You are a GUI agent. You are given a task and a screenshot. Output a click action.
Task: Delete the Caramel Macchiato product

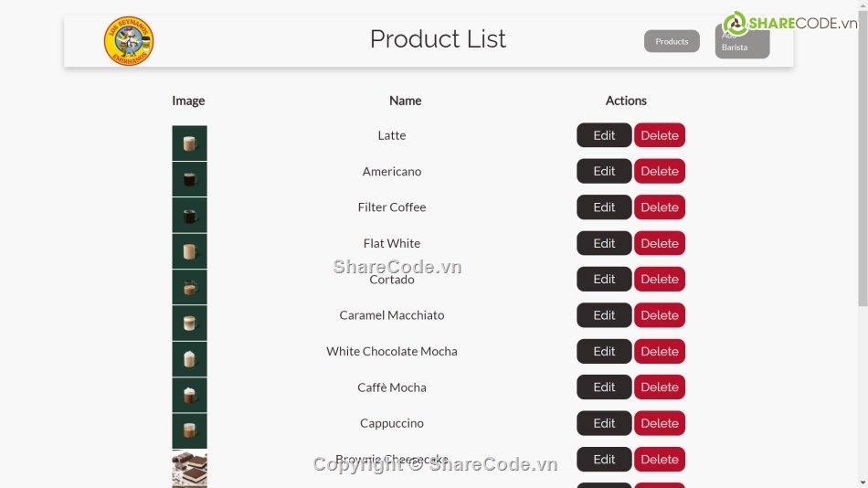pyautogui.click(x=660, y=315)
